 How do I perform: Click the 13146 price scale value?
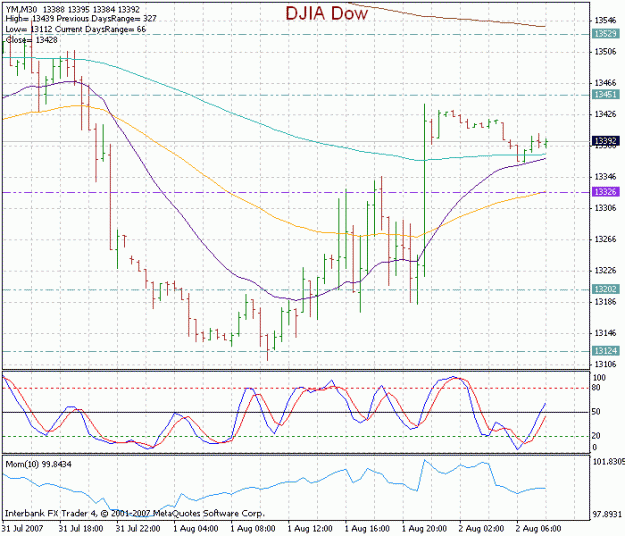click(605, 333)
